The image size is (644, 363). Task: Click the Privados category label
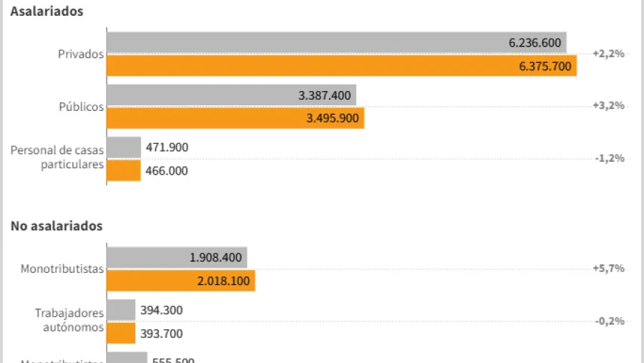[x=82, y=54]
